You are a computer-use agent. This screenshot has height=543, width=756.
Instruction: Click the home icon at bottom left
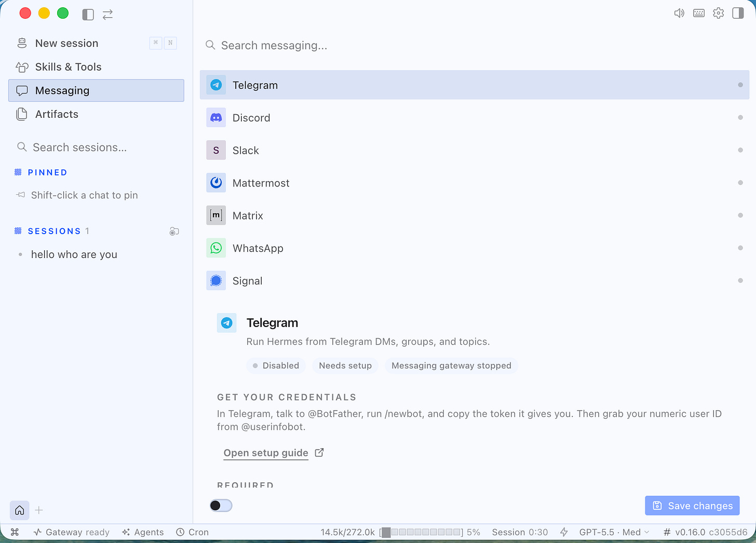pos(20,510)
